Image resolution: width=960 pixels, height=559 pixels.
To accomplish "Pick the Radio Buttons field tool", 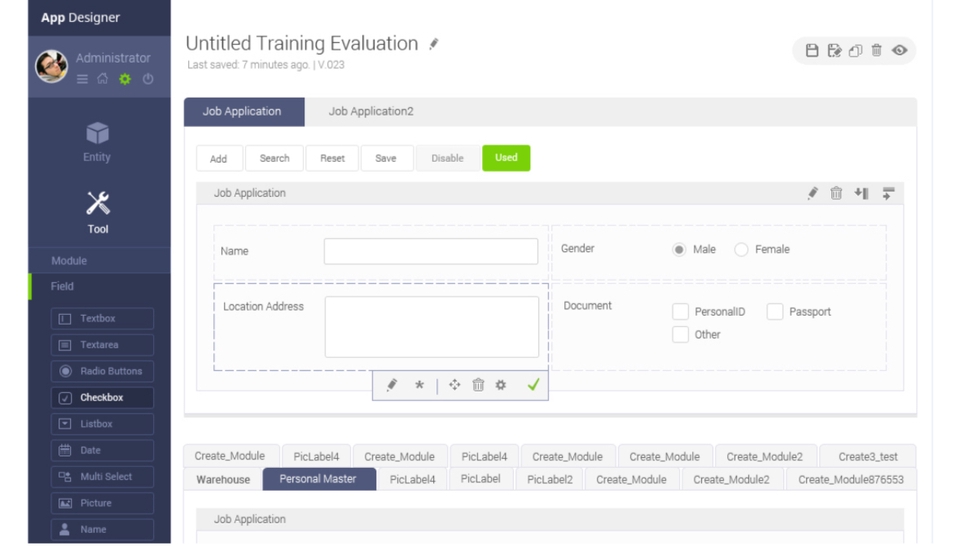I will pyautogui.click(x=102, y=371).
